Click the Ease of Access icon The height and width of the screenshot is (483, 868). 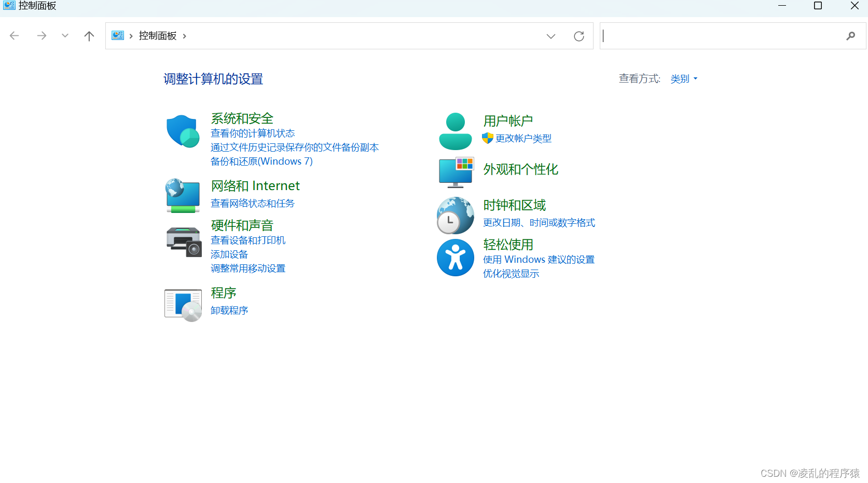456,258
